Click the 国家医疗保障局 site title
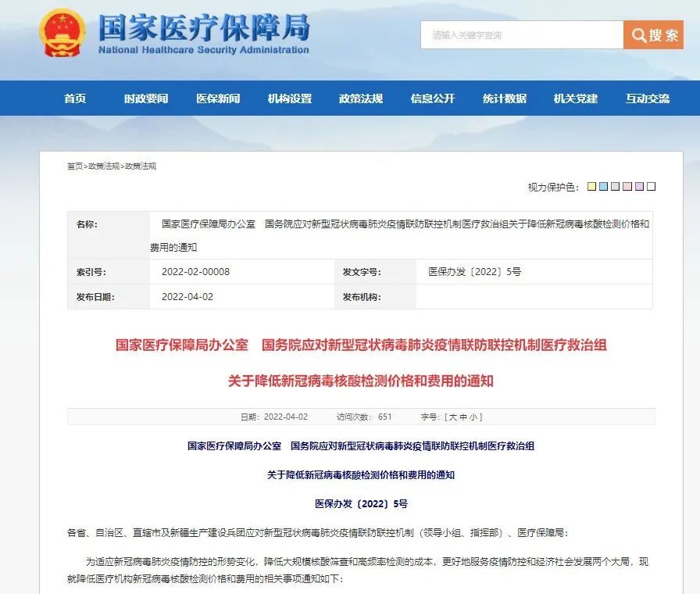The height and width of the screenshot is (594, 700). [x=204, y=27]
